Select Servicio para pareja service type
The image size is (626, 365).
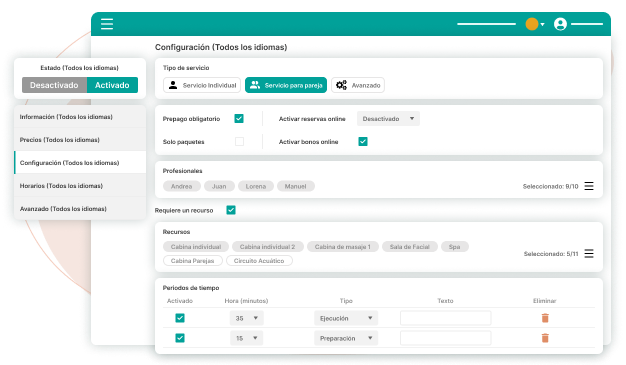[x=286, y=85]
